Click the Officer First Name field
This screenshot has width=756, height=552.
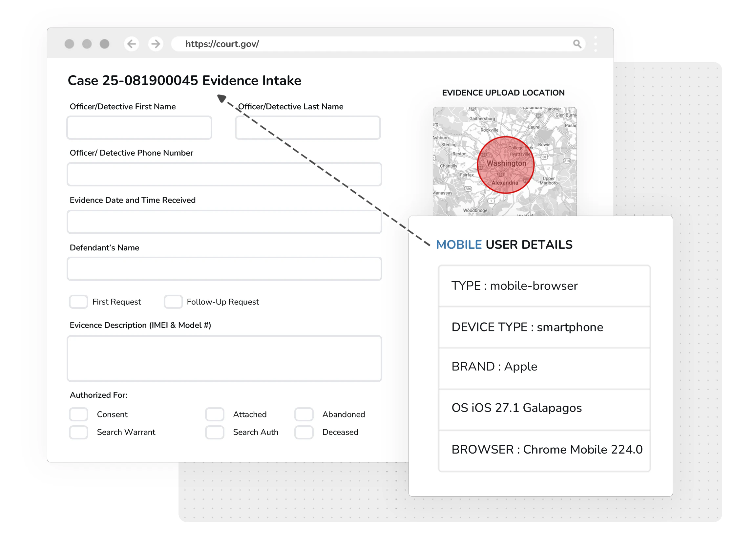pyautogui.click(x=139, y=128)
